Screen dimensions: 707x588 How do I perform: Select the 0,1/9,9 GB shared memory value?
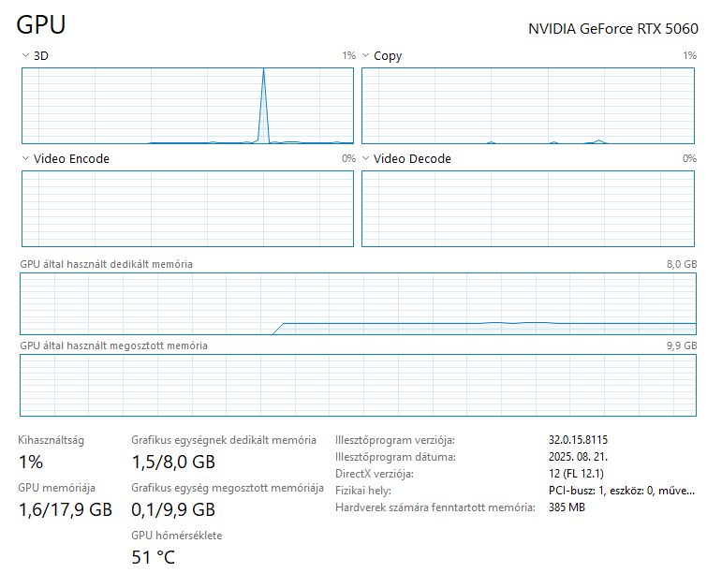click(x=173, y=510)
